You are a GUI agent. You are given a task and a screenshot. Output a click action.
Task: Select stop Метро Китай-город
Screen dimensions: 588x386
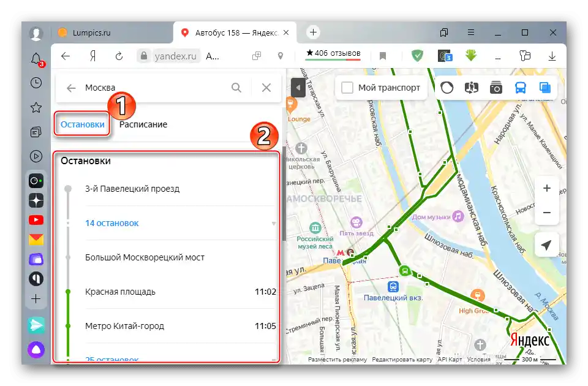(124, 326)
